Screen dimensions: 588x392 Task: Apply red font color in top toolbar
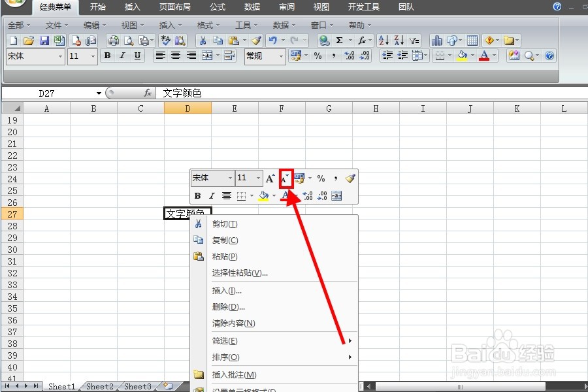click(x=484, y=56)
